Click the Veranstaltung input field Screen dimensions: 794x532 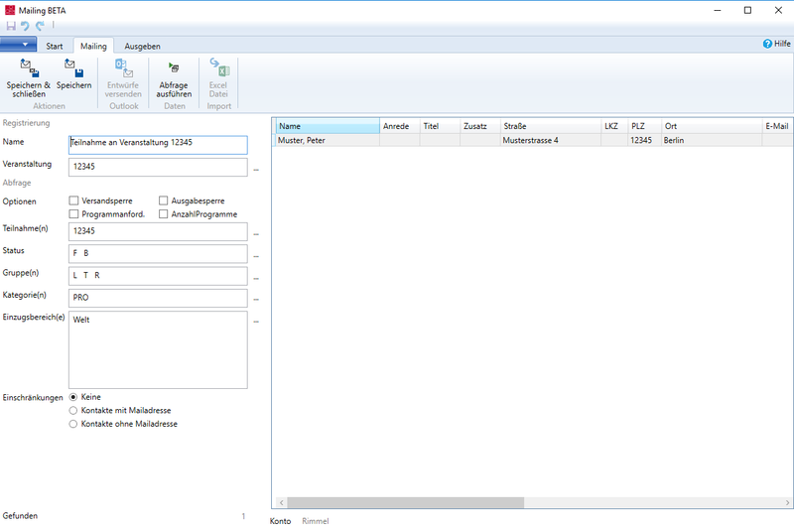point(158,167)
